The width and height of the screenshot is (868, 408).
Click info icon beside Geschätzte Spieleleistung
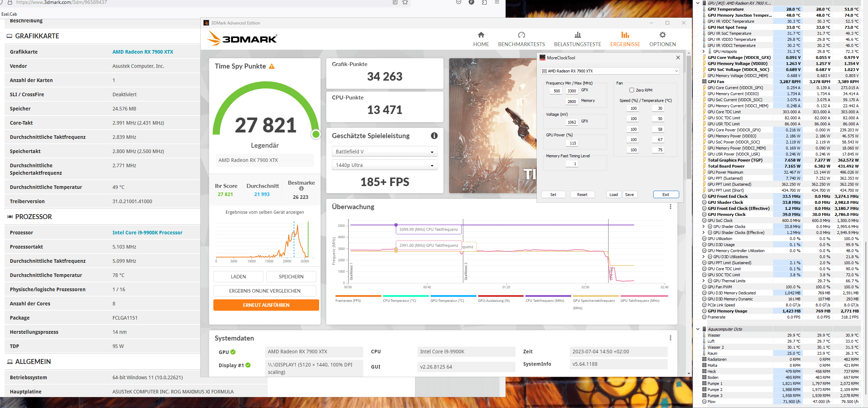click(x=434, y=136)
